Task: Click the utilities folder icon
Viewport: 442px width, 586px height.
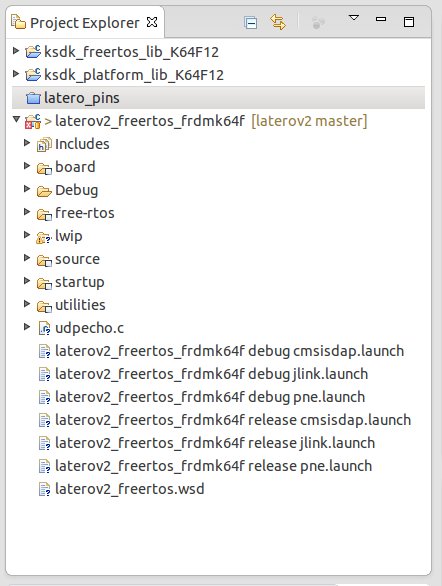Action: pyautogui.click(x=44, y=306)
